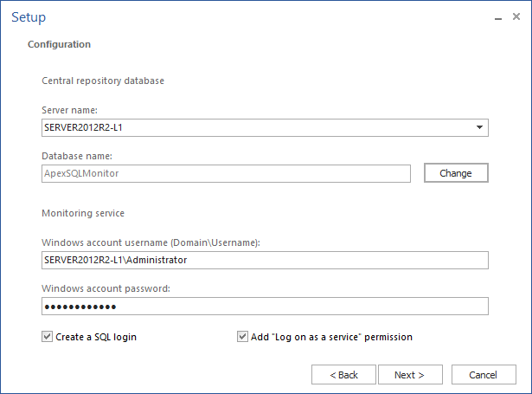Click the Central repository database section label
Image resolution: width=532 pixels, height=394 pixels.
pos(103,81)
